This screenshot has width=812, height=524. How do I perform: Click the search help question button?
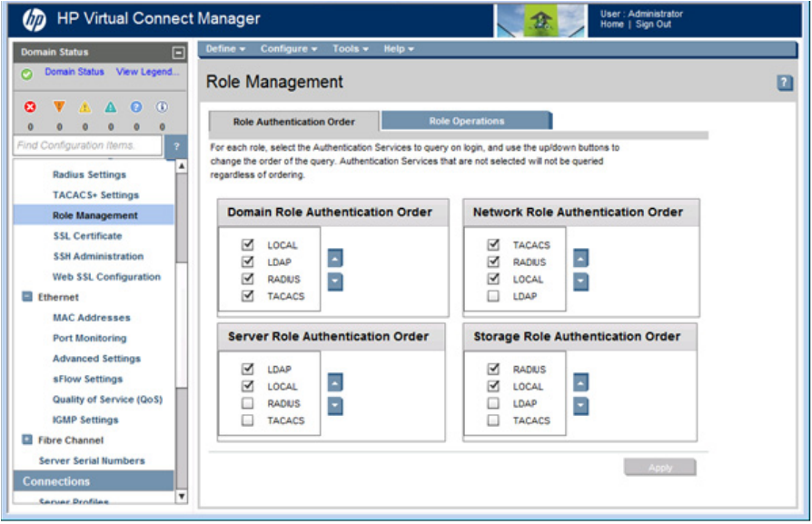176,146
